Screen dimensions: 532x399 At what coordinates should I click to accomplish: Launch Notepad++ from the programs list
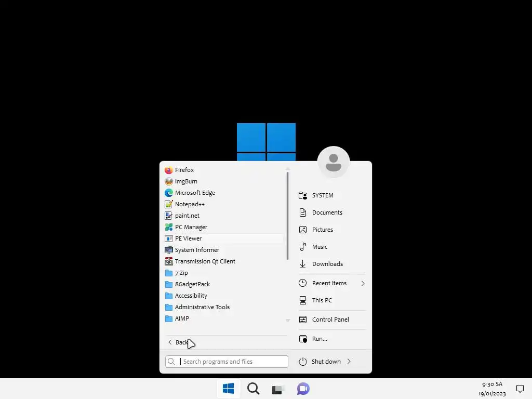(223, 204)
